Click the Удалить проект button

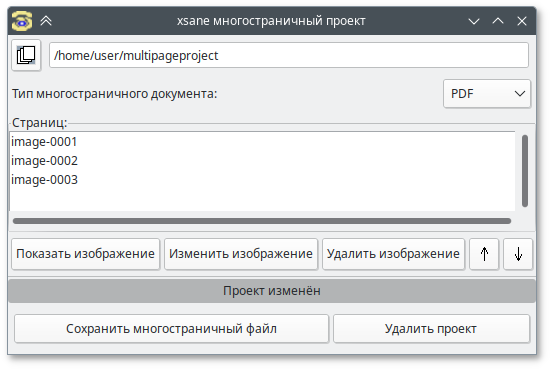(x=431, y=329)
